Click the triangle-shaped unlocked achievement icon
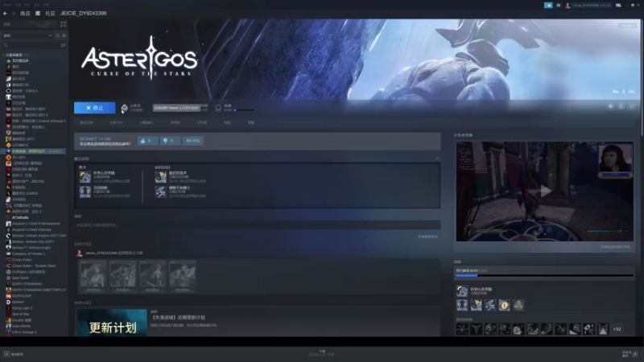This screenshot has width=644, height=362. click(518, 305)
